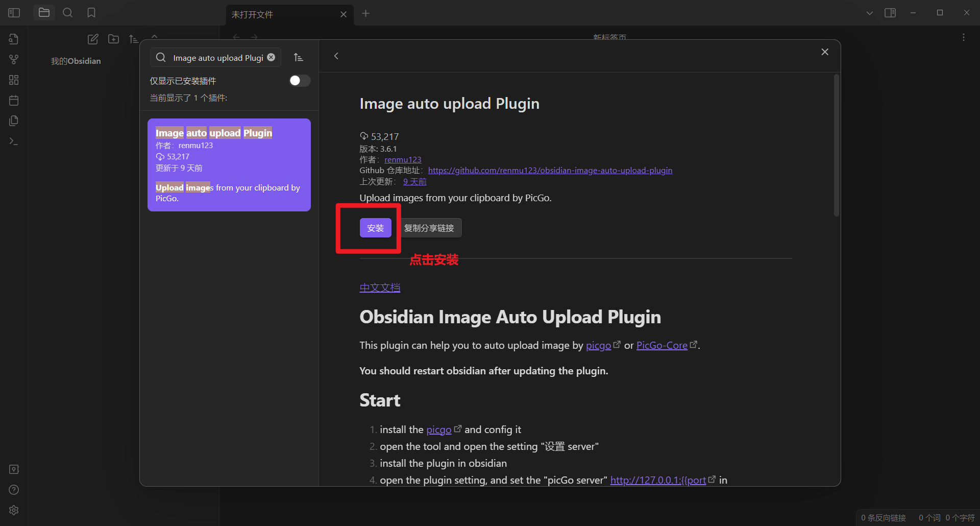Focus the plugin search field
The width and height of the screenshot is (980, 526).
(x=215, y=58)
